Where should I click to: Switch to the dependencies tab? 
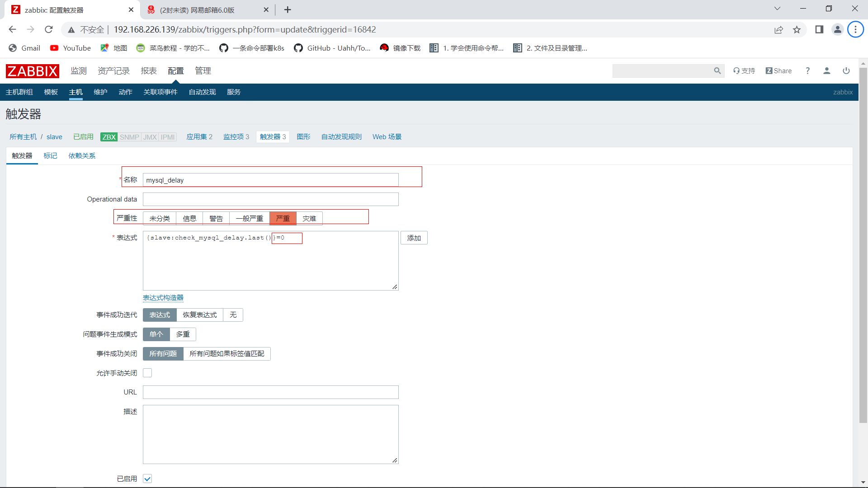coord(82,156)
